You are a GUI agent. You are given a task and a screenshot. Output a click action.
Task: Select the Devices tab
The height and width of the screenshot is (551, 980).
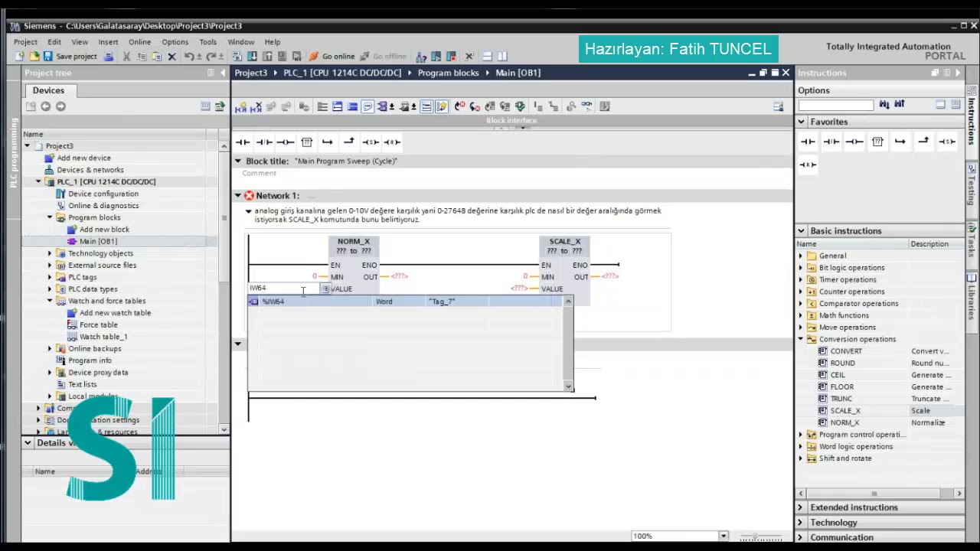[x=48, y=90]
